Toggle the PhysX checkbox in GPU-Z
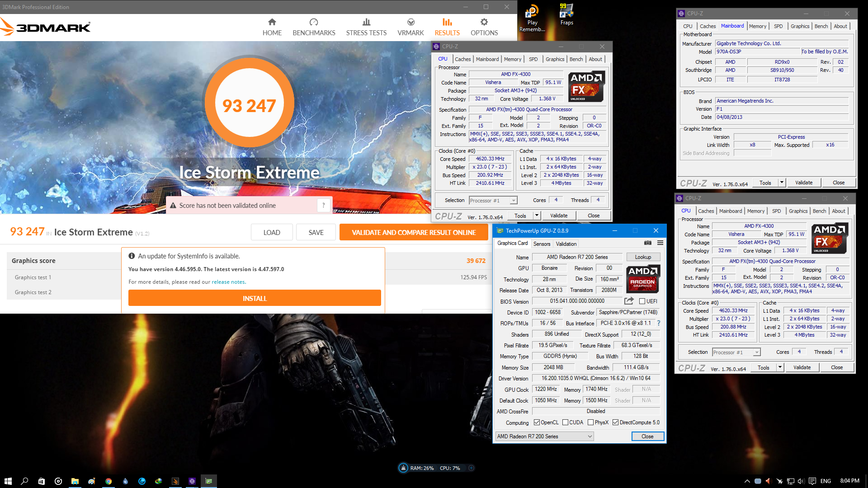 (x=590, y=422)
